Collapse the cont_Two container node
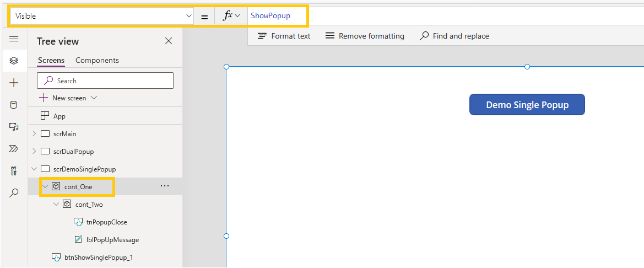This screenshot has width=644, height=268. (x=56, y=204)
